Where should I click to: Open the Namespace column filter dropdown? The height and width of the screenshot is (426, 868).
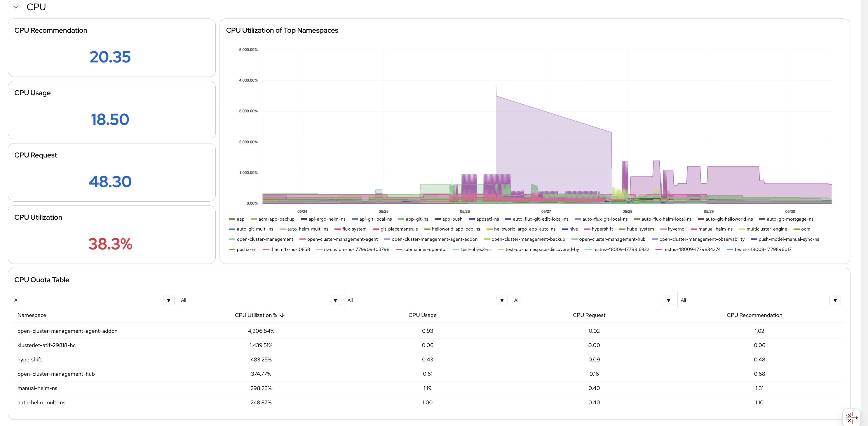click(168, 300)
